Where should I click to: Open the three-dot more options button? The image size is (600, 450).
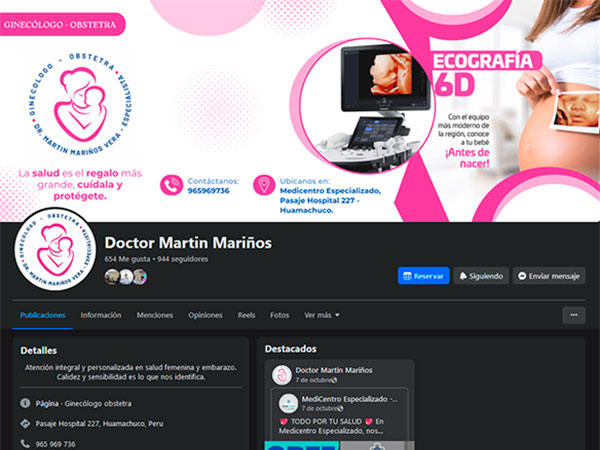573,315
